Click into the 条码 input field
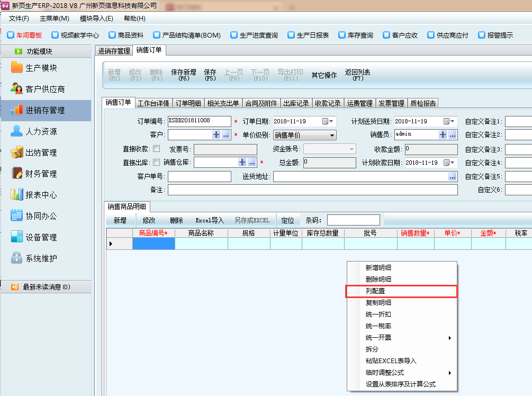 (x=353, y=220)
